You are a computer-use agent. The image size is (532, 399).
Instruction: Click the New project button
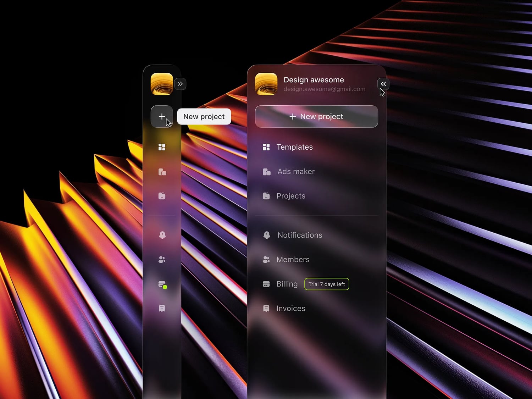click(316, 116)
